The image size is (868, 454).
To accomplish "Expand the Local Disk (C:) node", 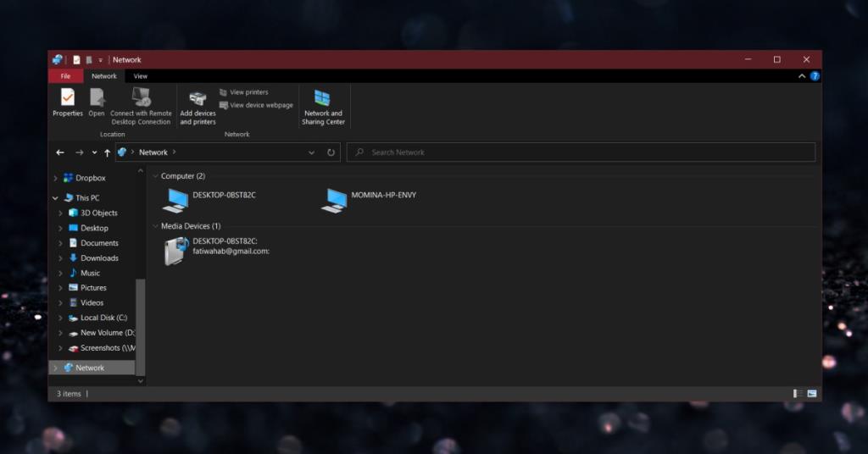I will point(60,318).
